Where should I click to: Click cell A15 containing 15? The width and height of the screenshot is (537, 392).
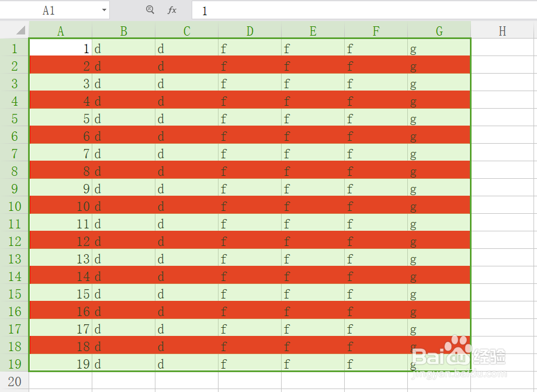[x=61, y=293]
